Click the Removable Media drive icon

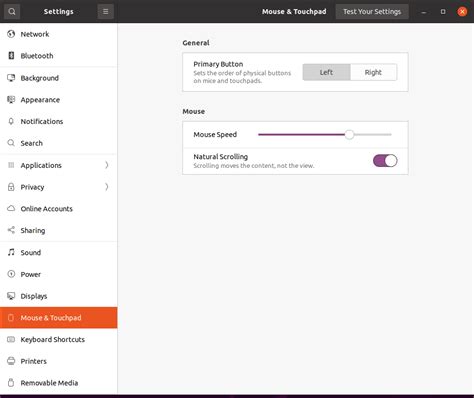11,383
